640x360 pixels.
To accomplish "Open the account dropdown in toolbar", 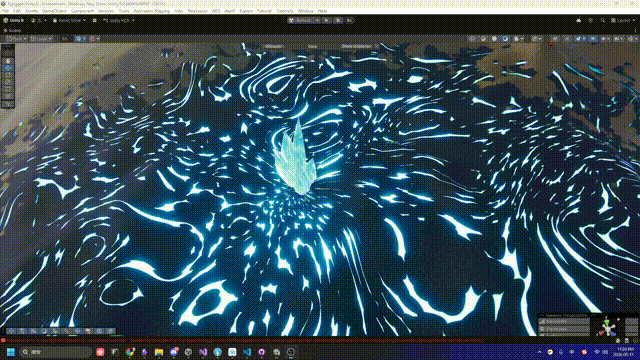I will coord(39,20).
